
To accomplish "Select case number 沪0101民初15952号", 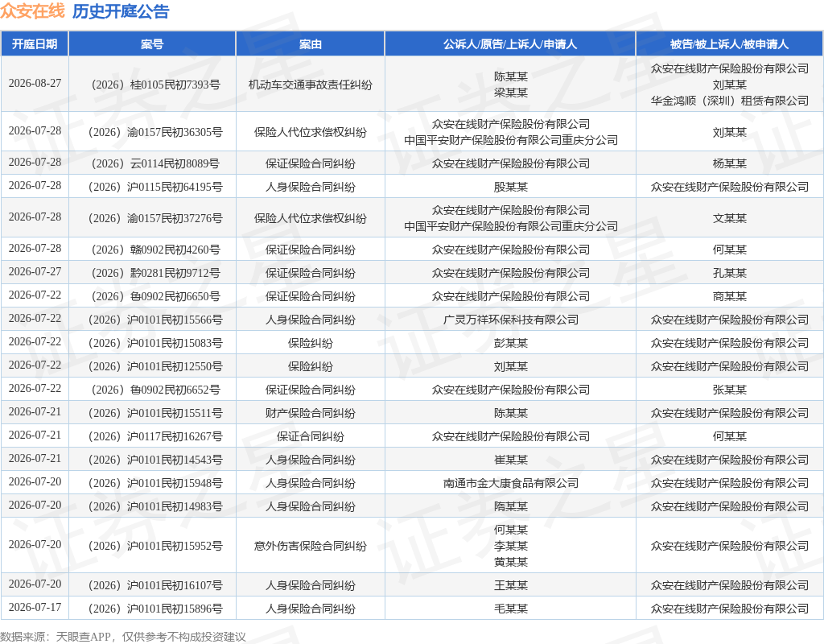I will tap(155, 546).
